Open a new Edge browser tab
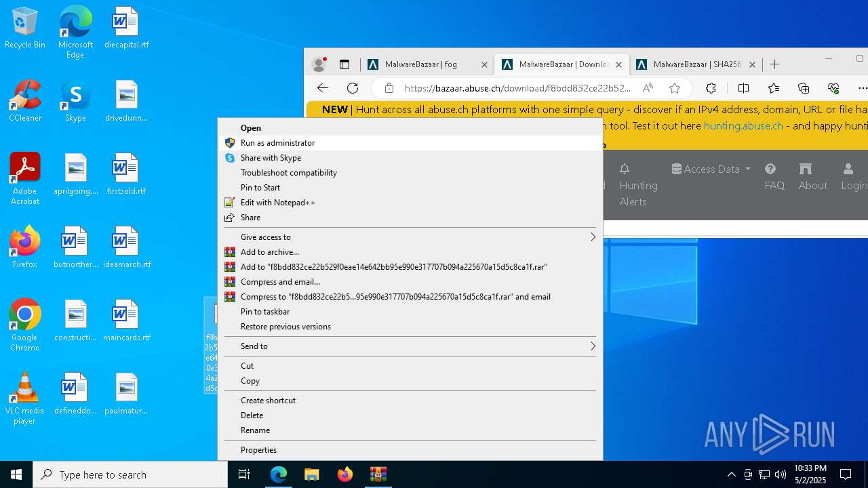 point(774,64)
